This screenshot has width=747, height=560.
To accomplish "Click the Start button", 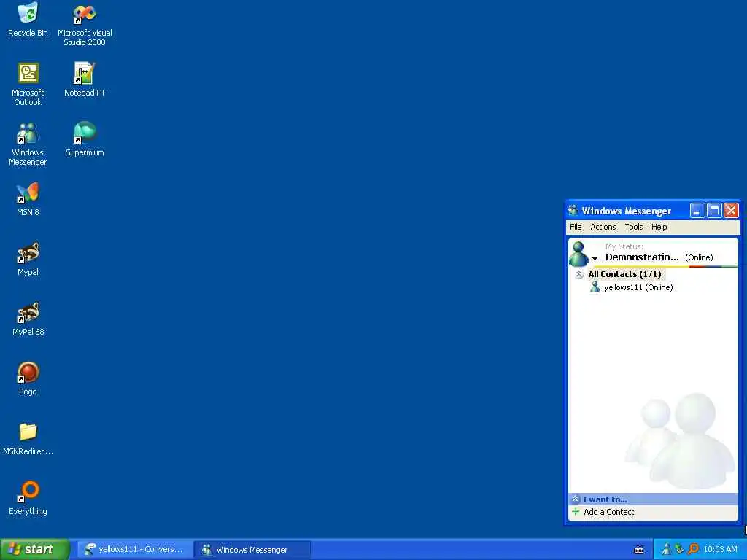I will (35, 550).
